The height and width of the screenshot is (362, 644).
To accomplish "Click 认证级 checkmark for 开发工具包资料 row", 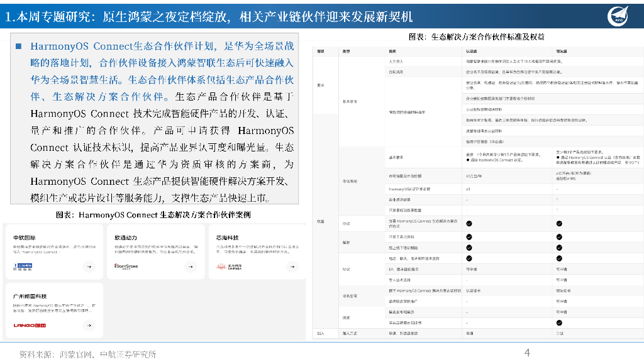I will coord(469,237).
